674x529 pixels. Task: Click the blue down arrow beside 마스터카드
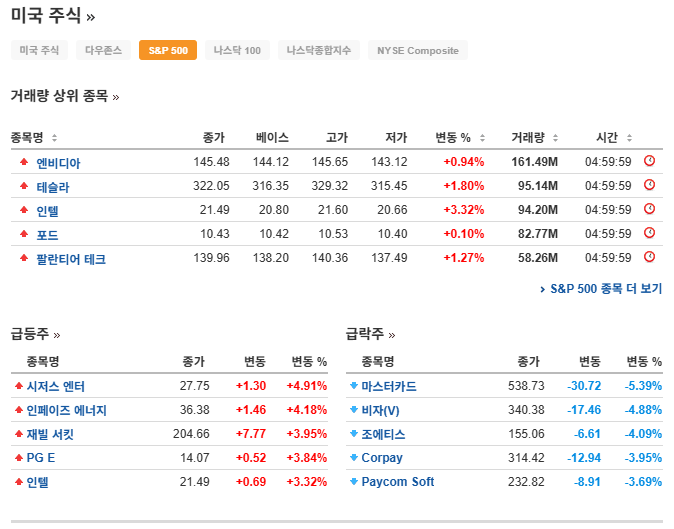tap(354, 385)
